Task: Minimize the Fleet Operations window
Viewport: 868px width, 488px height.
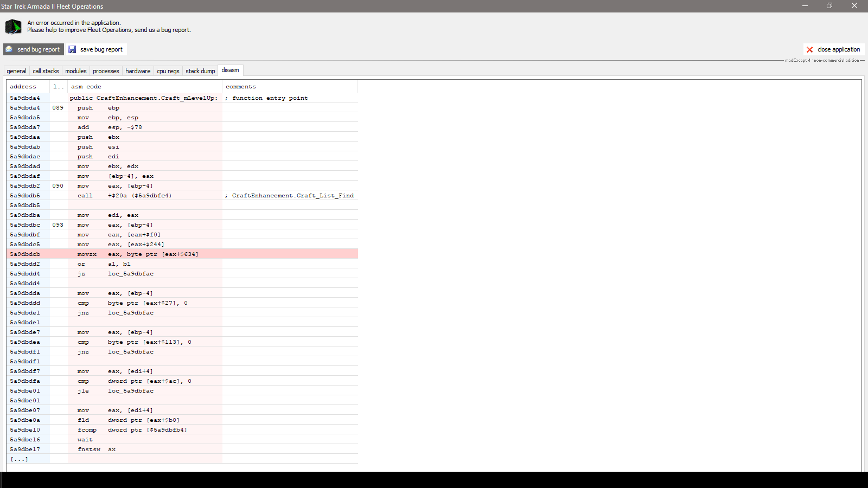Action: [x=805, y=6]
